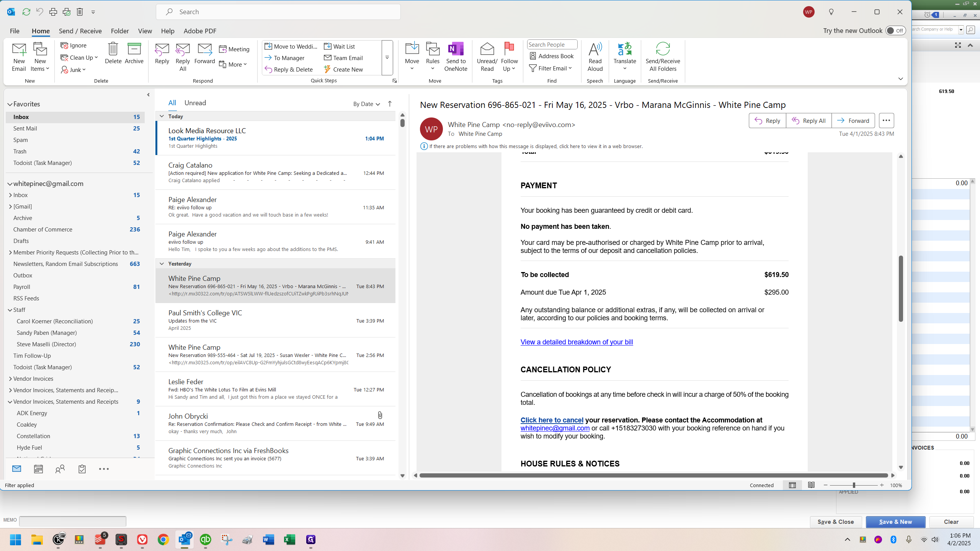Collapse the Today message group
980x551 pixels.
click(x=162, y=116)
